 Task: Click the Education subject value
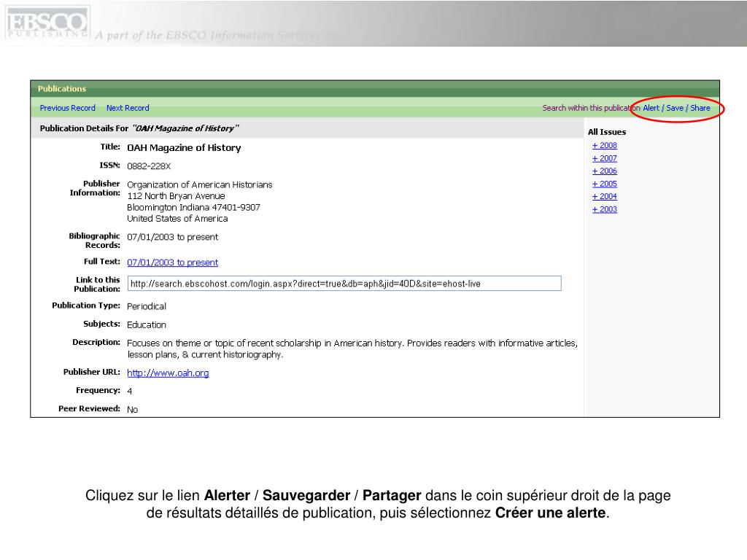pos(146,324)
